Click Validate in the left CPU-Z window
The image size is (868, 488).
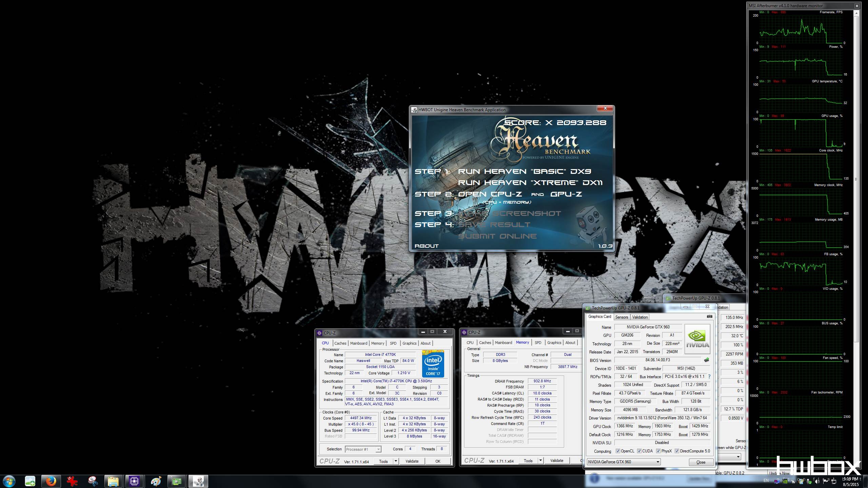coord(412,461)
